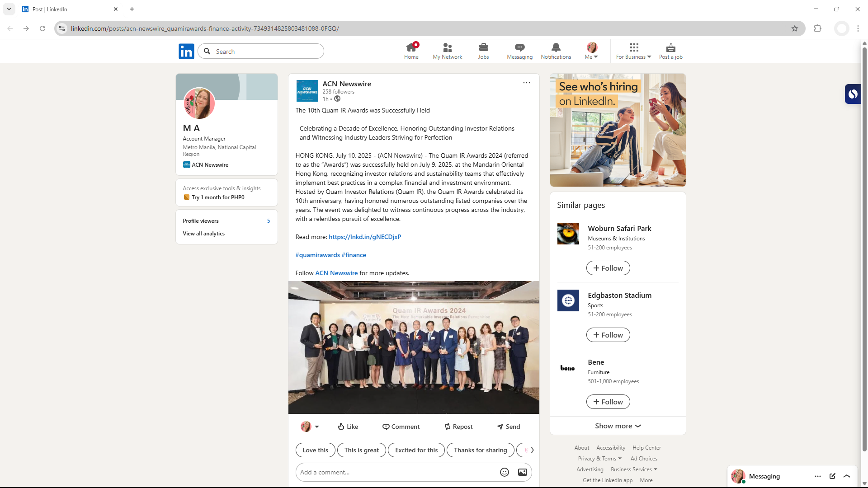Choose 'This is great' quick reply

[x=362, y=450]
